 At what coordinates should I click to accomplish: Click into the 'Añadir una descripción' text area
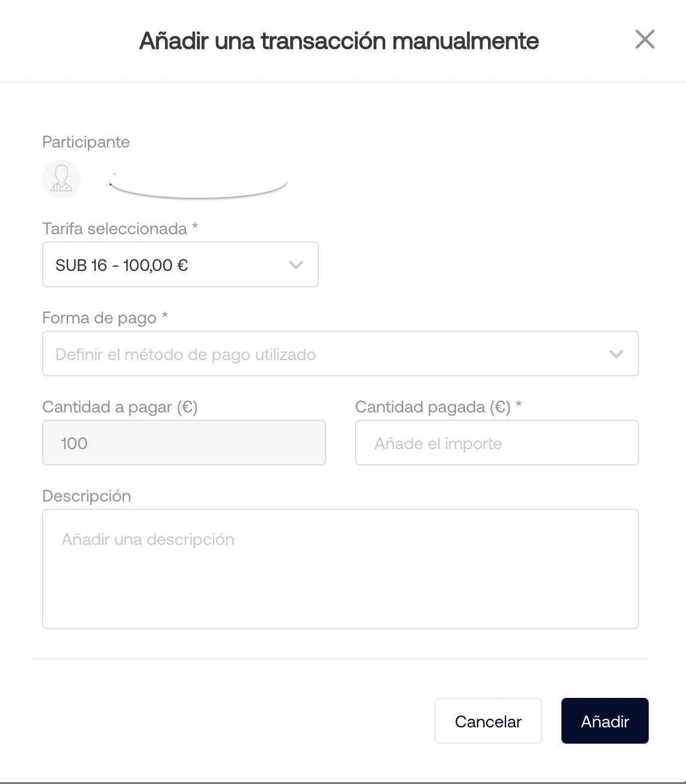pyautogui.click(x=341, y=569)
